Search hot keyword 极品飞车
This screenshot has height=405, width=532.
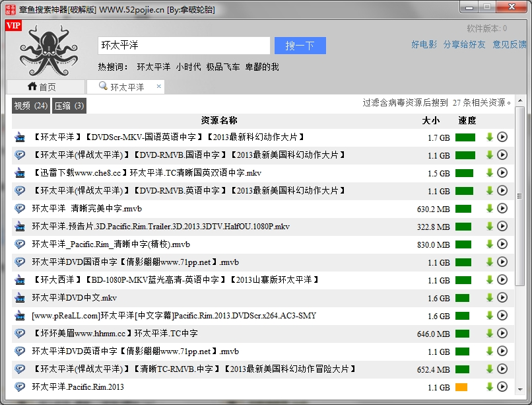[223, 67]
